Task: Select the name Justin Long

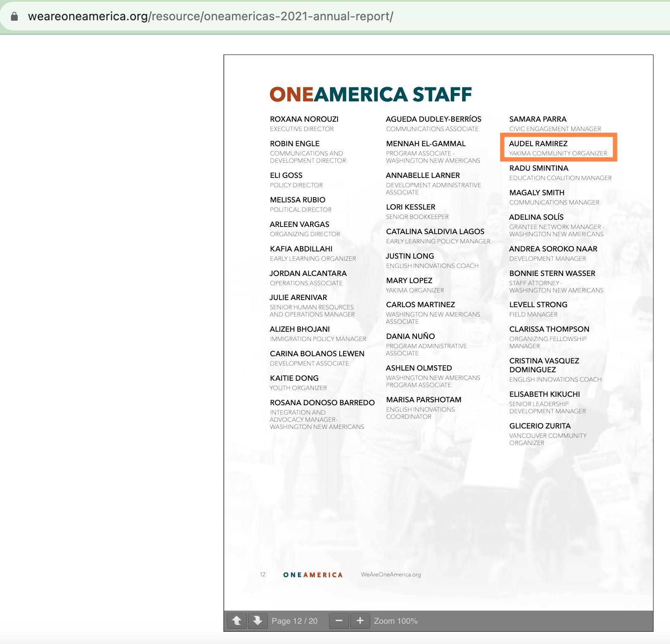Action: click(x=410, y=256)
